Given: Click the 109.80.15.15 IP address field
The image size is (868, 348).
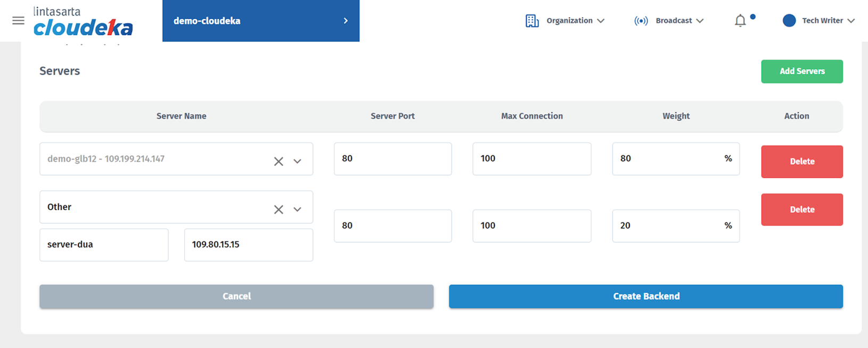Looking at the screenshot, I should pos(248,245).
